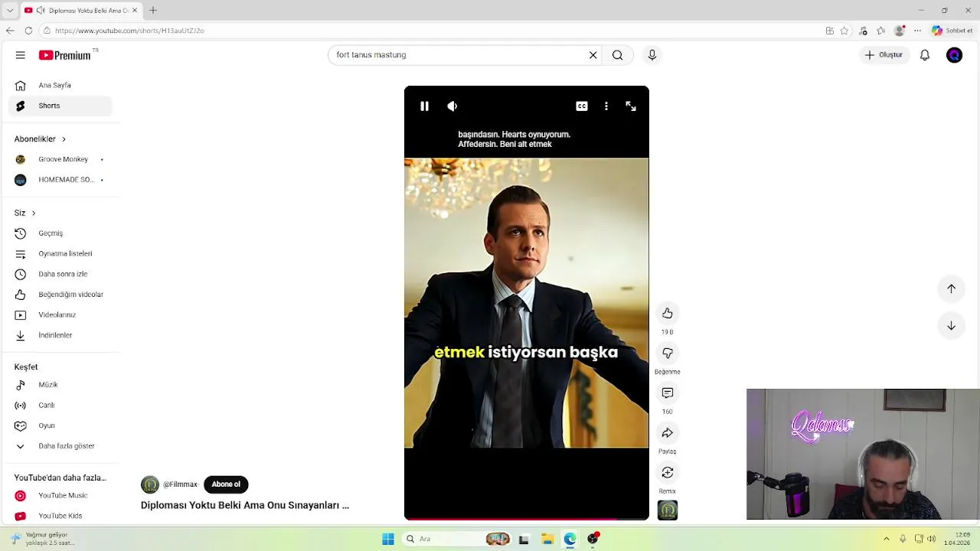This screenshot has width=980, height=551.
Task: Add page to favorites with star
Action: tap(844, 31)
